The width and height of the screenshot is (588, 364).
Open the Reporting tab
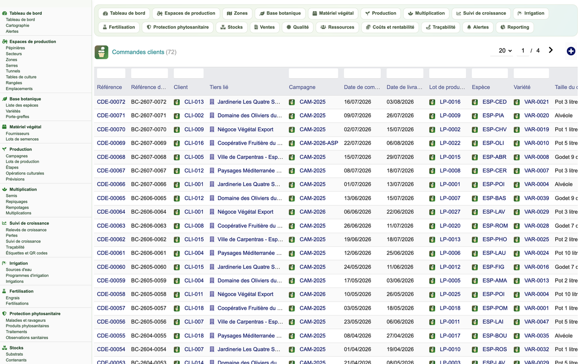coord(515,27)
